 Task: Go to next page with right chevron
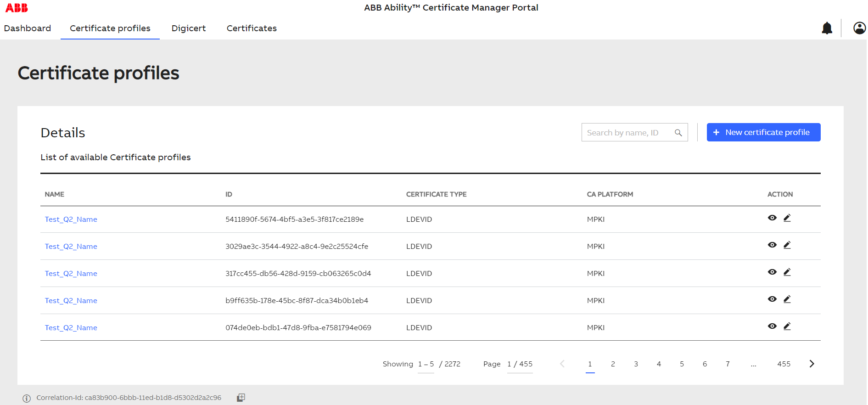tap(812, 364)
